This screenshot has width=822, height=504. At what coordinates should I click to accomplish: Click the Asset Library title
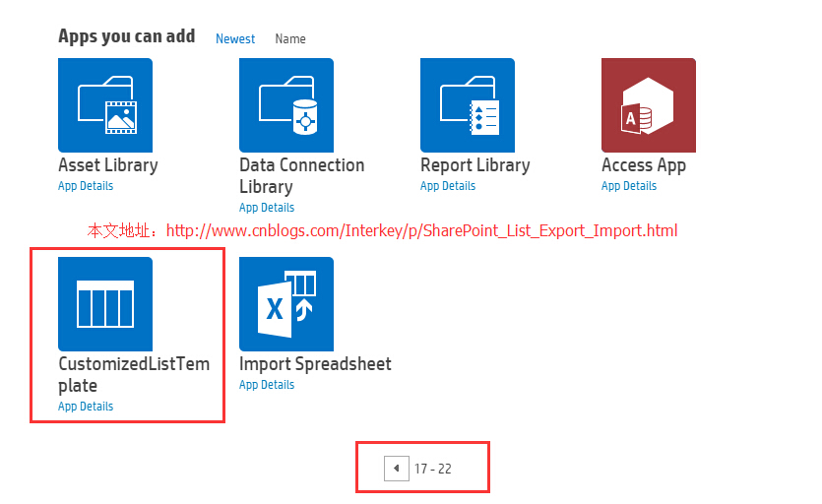[108, 165]
